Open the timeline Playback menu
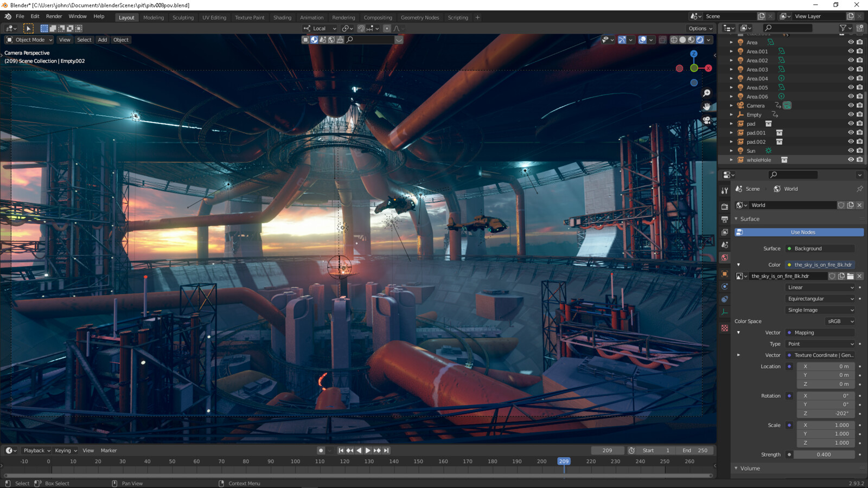Image resolution: width=868 pixels, height=488 pixels. pos(37,451)
